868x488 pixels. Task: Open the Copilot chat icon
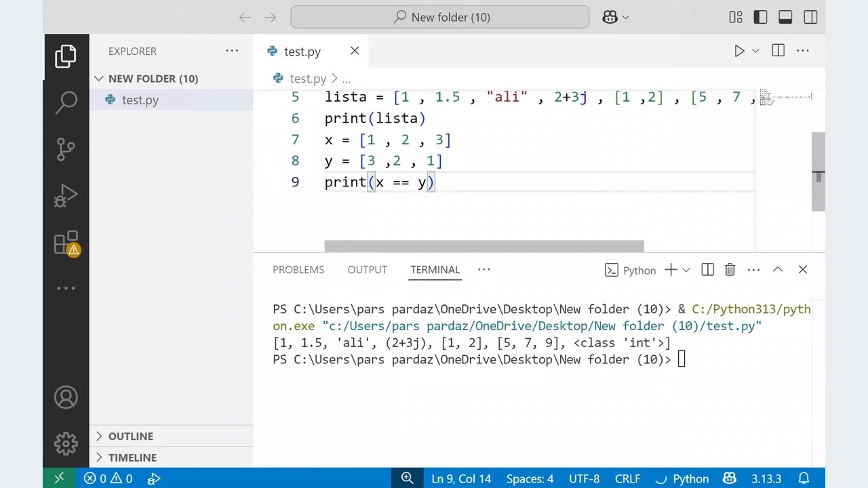tap(609, 18)
